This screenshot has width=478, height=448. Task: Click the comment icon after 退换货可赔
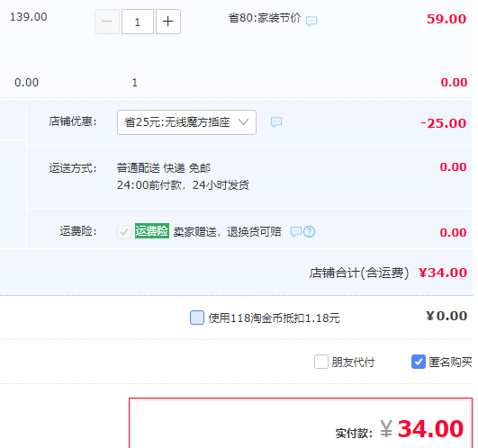point(295,232)
